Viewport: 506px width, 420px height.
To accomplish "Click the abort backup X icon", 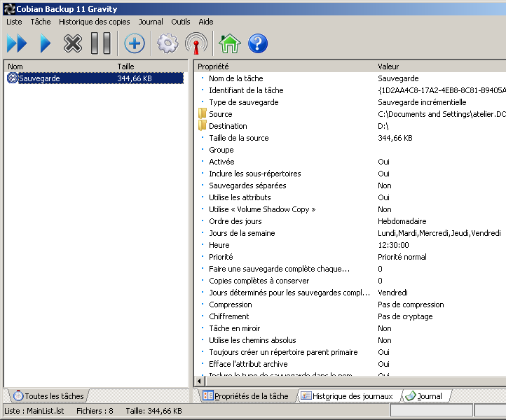I will pos(73,44).
